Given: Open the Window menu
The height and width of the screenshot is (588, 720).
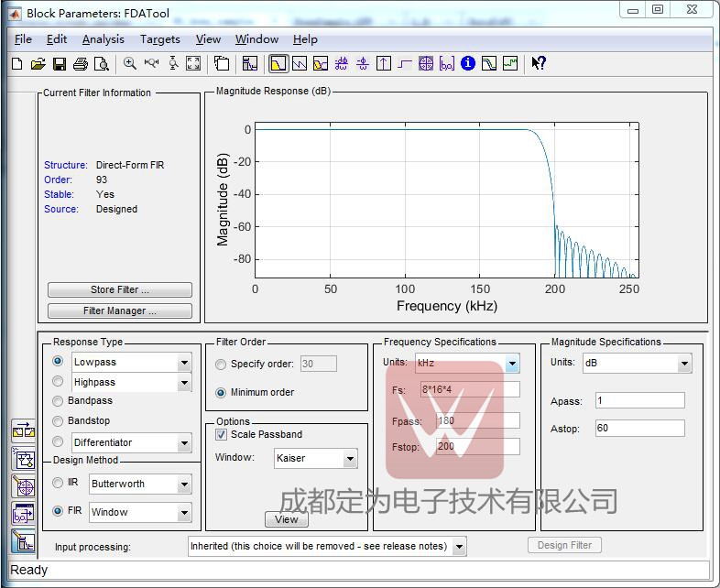Looking at the screenshot, I should (257, 39).
